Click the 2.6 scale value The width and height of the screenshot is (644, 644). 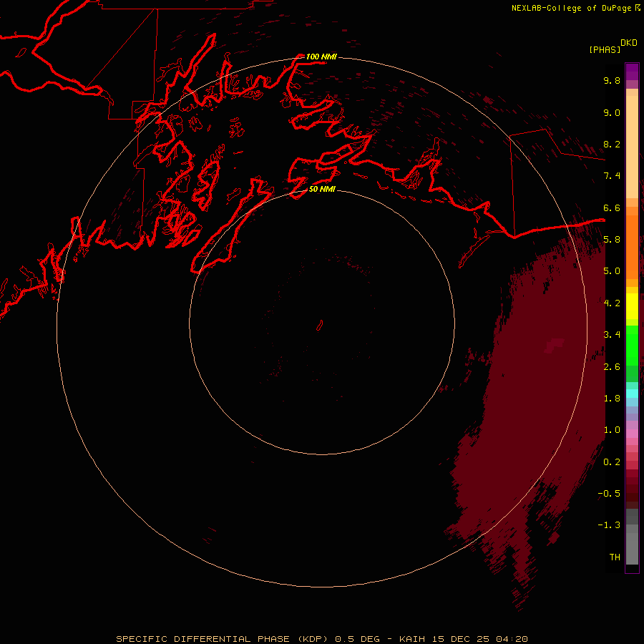point(612,367)
